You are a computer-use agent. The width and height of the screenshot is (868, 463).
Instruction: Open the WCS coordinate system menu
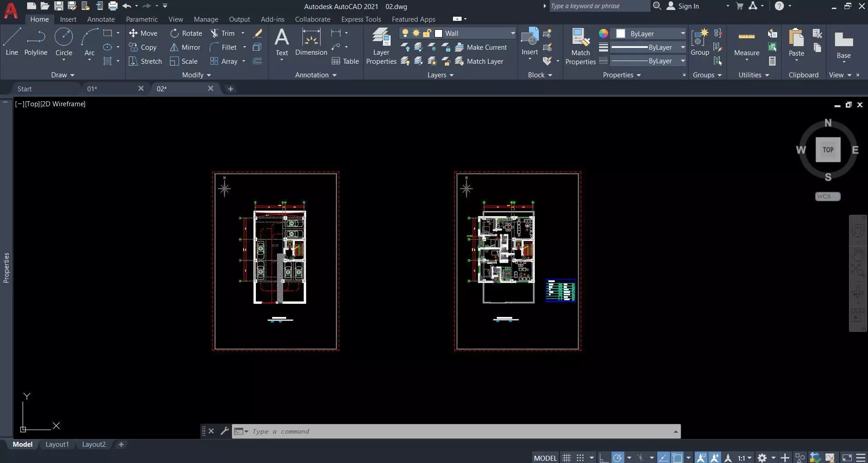[x=827, y=196]
